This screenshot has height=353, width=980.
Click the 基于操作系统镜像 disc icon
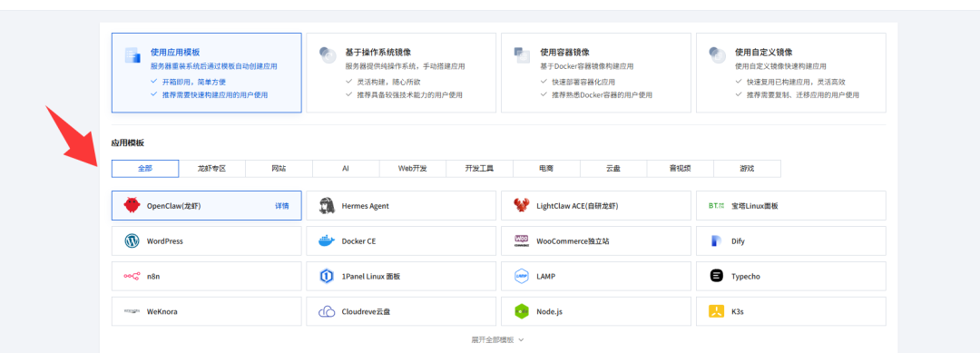(328, 55)
